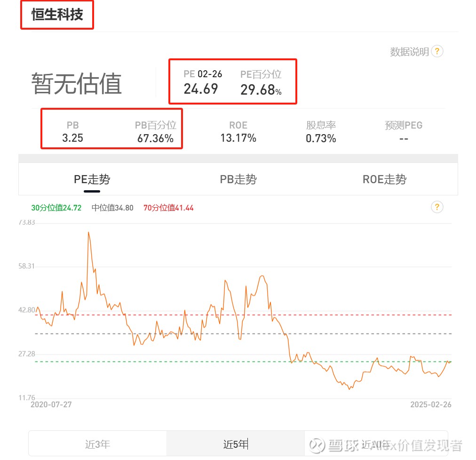Select the 近5年 time range
The image size is (476, 460).
pyautogui.click(x=236, y=444)
